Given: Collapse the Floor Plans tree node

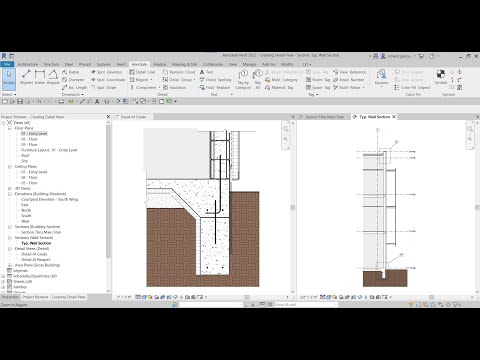Looking at the screenshot, I should click(x=10, y=128).
